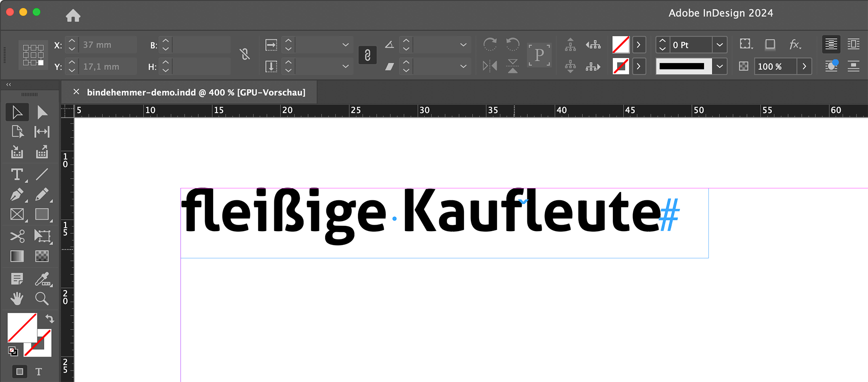
Task: Switch to the bindehemmer-demo.indd tab
Action: tap(196, 92)
